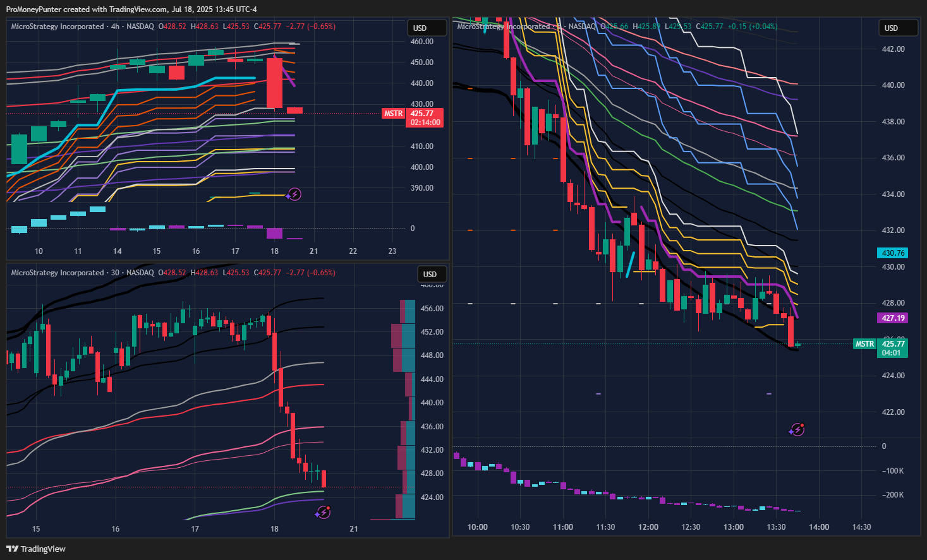Click the 436.00 price level in 30-minute chart
The width and height of the screenshot is (927, 560).
(432, 427)
